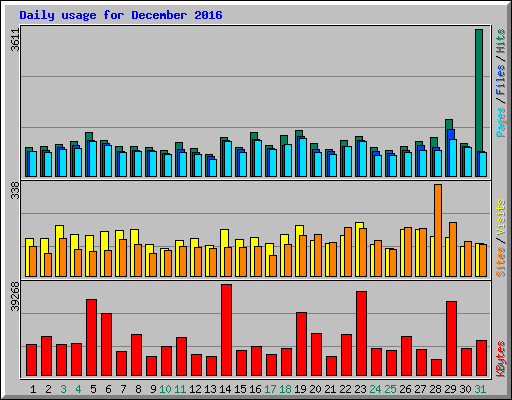512x400 pixels.
Task: Select the tall orange sites bar for day 28
Action: (438, 230)
